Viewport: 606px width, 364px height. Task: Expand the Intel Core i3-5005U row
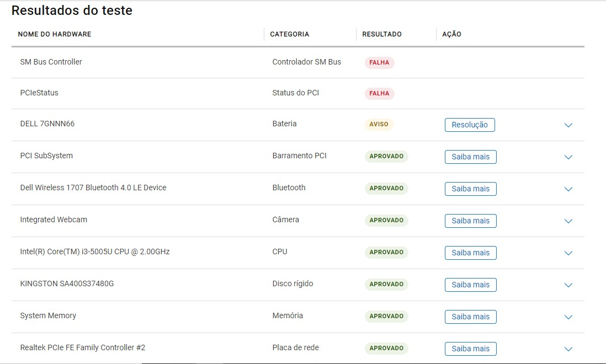coord(568,253)
